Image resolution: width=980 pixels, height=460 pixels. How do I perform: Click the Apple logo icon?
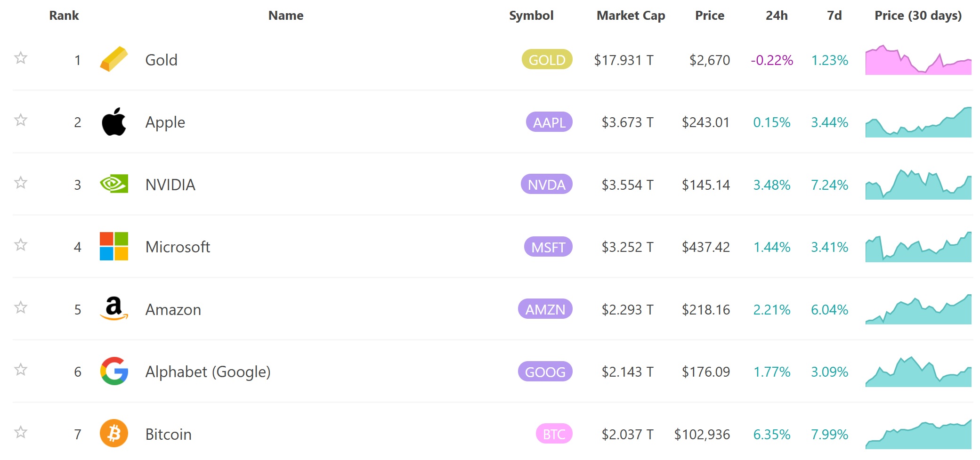114,122
